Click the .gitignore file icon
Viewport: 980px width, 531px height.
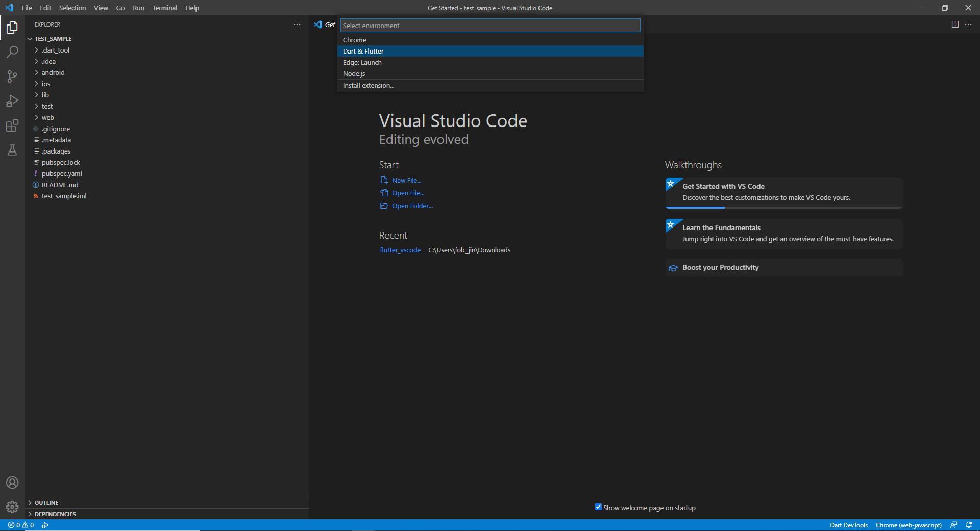pos(36,129)
